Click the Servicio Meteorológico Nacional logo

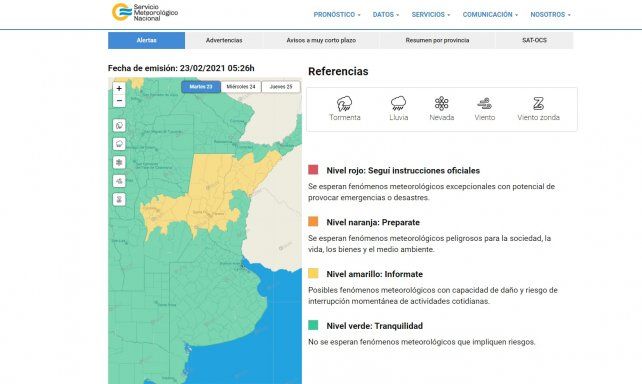[x=145, y=12]
